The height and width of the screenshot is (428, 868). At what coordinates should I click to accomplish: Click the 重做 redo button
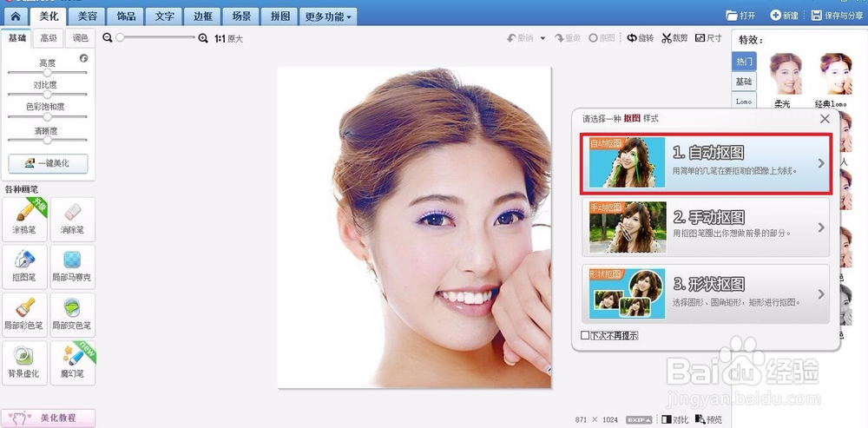click(568, 38)
